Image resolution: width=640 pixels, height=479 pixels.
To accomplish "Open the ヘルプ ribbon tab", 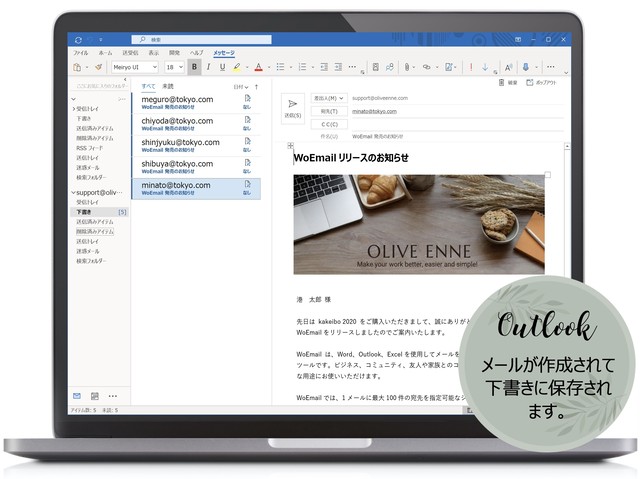I will point(196,53).
